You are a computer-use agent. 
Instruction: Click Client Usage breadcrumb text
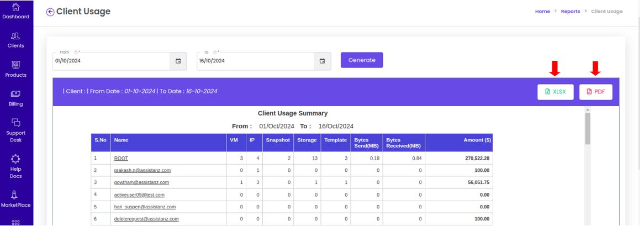pyautogui.click(x=606, y=12)
